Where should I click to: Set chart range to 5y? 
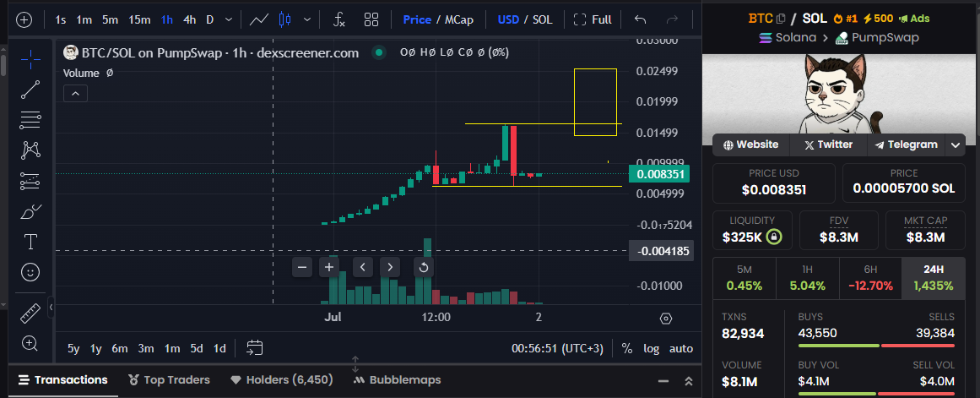coord(73,348)
